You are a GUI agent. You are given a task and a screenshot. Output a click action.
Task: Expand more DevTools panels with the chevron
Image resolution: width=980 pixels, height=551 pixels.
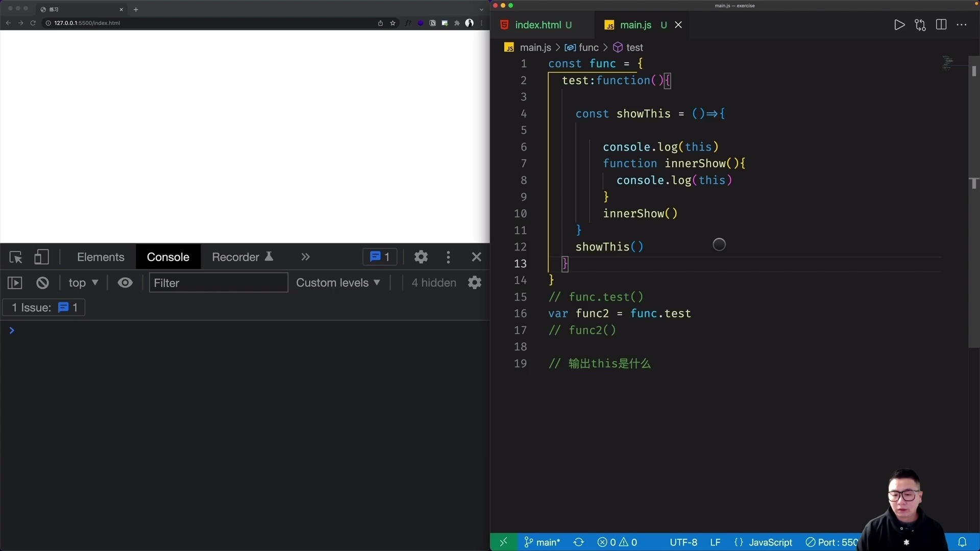305,257
